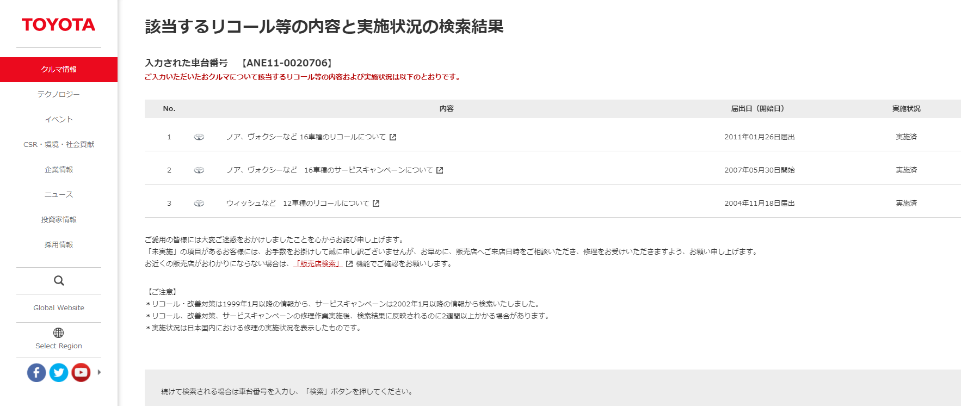980x406 pixels.
Task: Click external link icon beside 販売店検索
Action: click(349, 264)
